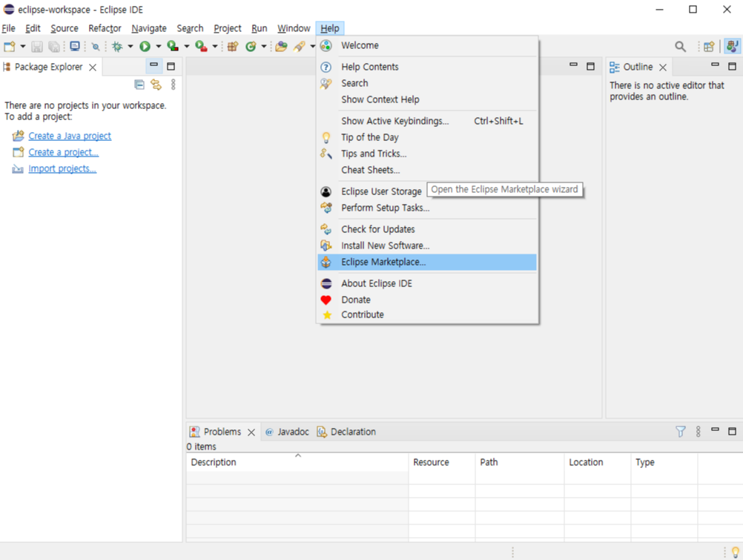The width and height of the screenshot is (743, 560).
Task: Minimize the editor area
Action: (573, 65)
